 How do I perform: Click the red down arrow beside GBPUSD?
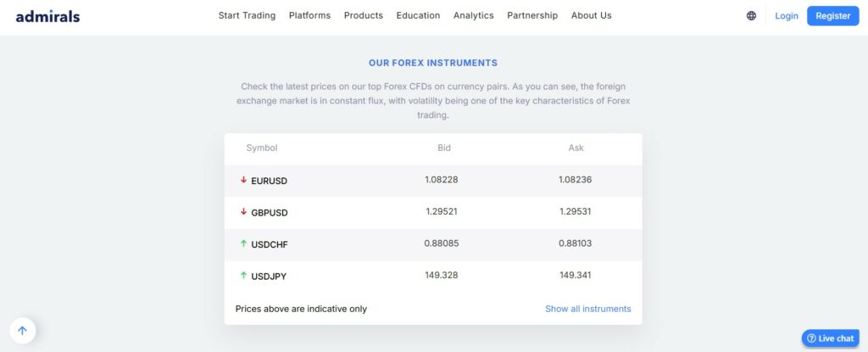243,212
